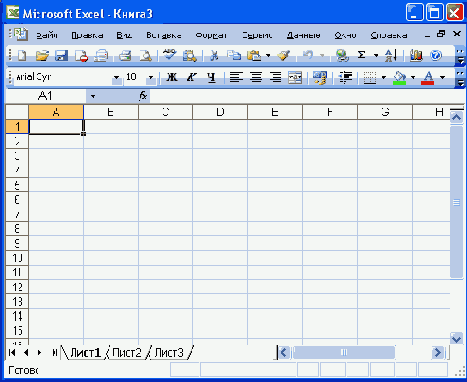
Task: Open a file with the folder icon
Action: 42,55
